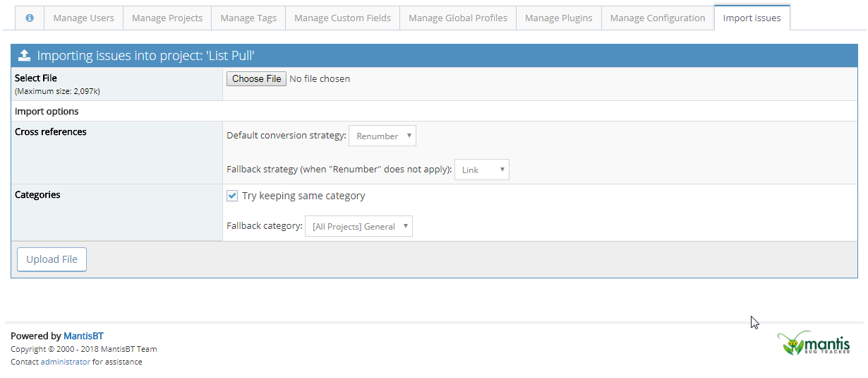Follow the MantisBT link in the footer
Image resolution: width=868 pixels, height=378 pixels.
(x=83, y=336)
